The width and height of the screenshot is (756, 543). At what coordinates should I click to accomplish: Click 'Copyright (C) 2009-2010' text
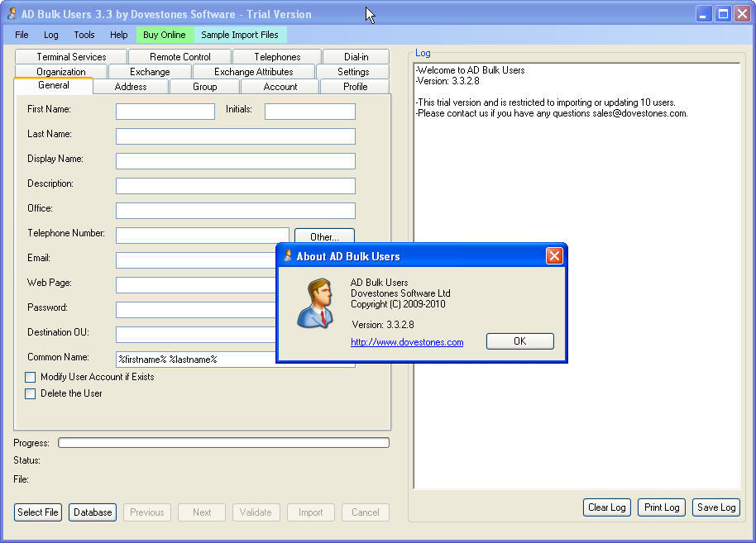click(398, 304)
